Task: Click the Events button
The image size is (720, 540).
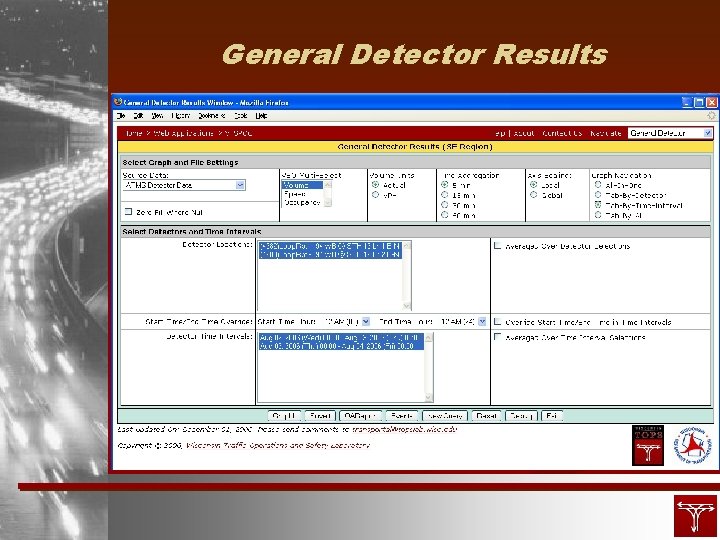Action: (402, 416)
